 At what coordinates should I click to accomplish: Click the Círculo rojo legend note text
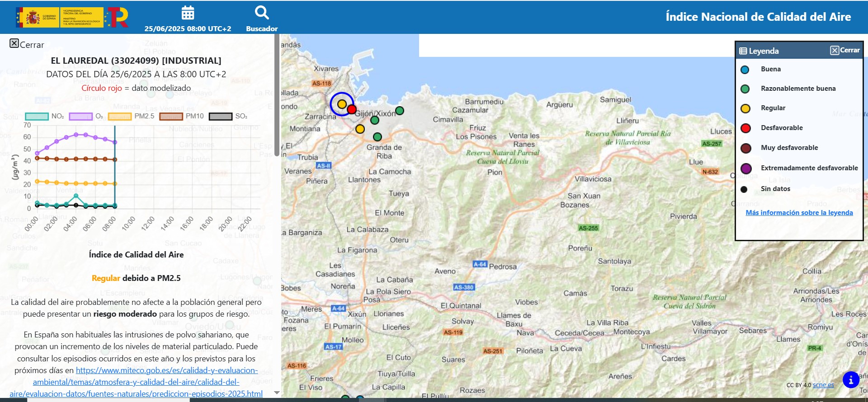136,88
